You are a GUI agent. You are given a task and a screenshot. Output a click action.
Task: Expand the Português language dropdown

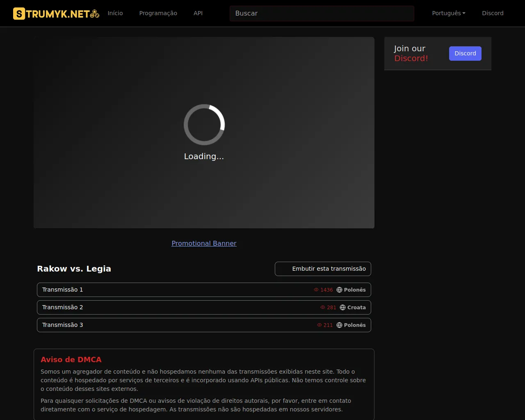(448, 13)
